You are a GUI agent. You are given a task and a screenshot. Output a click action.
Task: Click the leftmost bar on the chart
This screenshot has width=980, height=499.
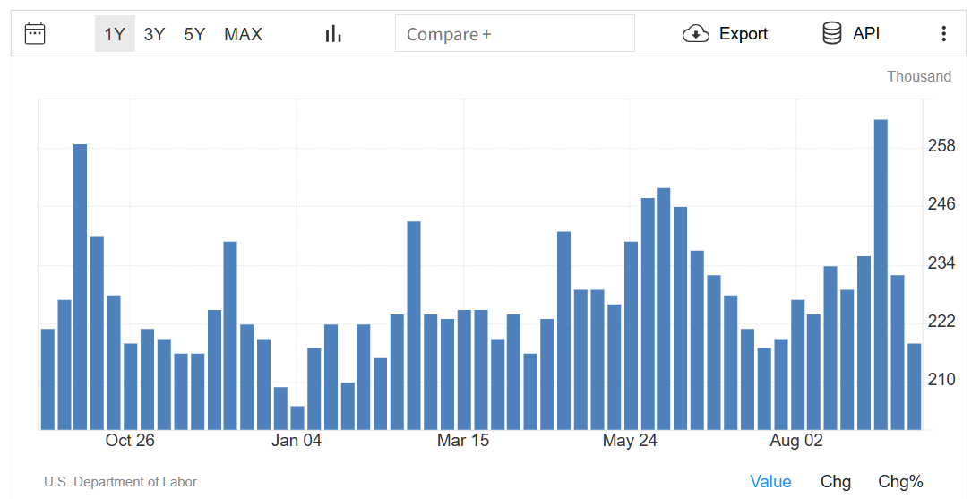pos(47,379)
